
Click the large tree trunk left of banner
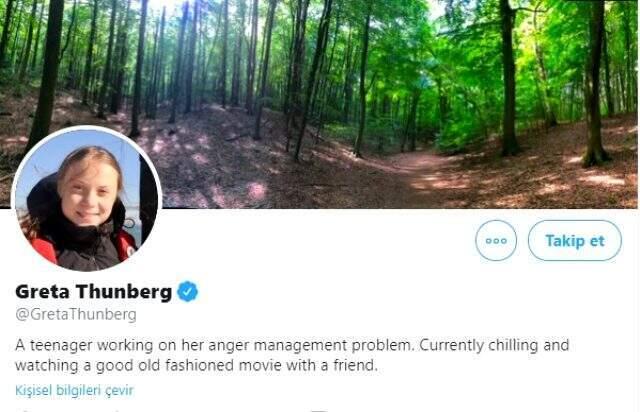point(47,73)
